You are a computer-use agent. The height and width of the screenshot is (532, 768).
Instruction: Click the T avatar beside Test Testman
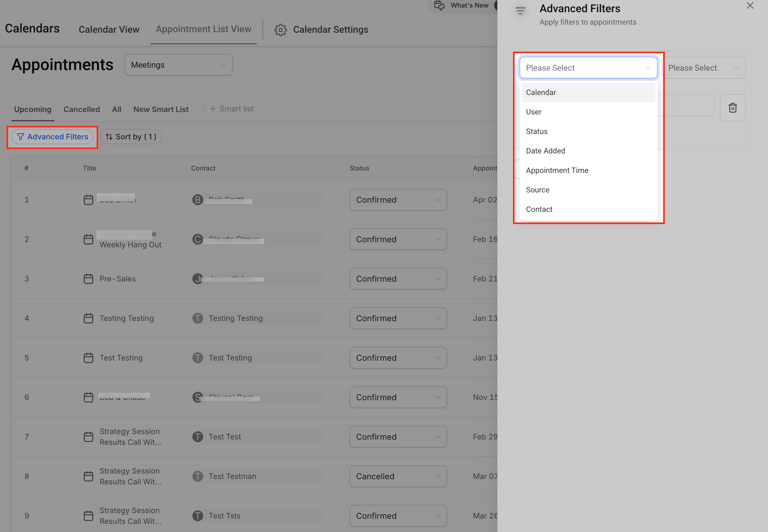pyautogui.click(x=198, y=476)
